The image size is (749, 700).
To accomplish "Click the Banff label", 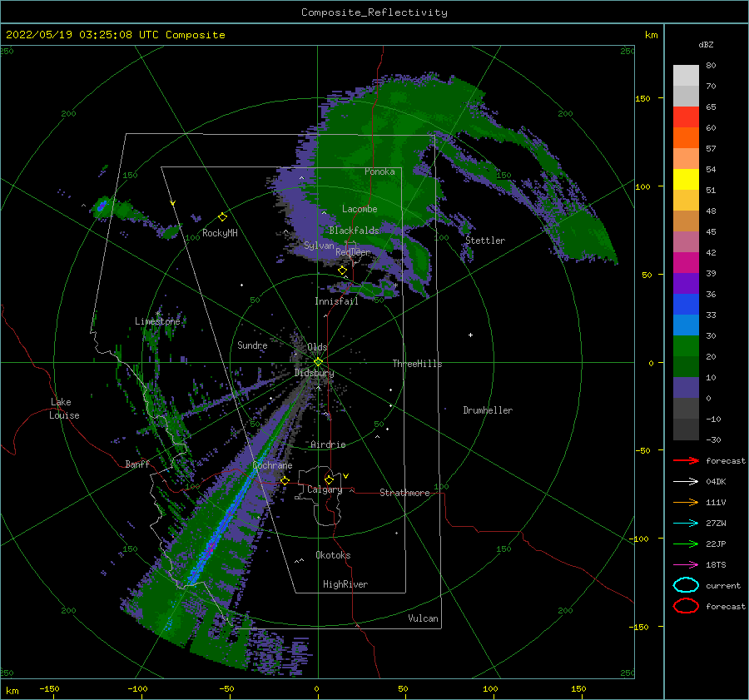I will click(x=137, y=464).
